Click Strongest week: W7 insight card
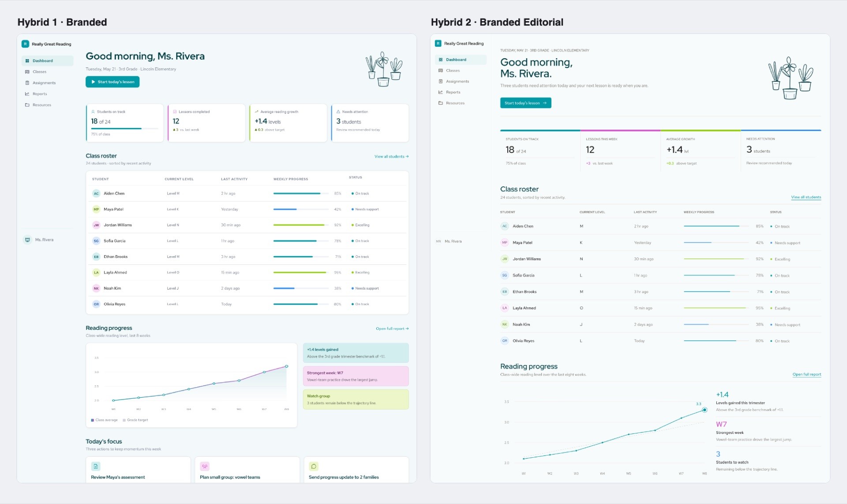The image size is (847, 504). [356, 376]
